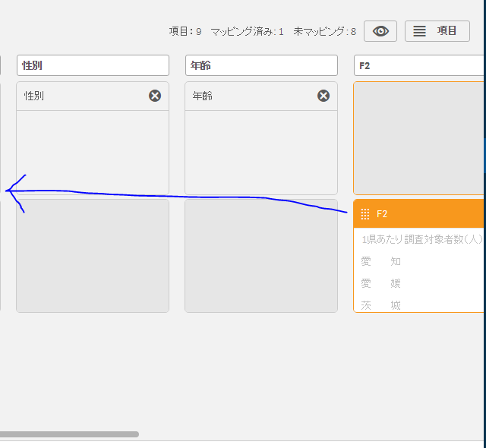Click the 項目: 9 count text
486x448 pixels.
[x=185, y=31]
